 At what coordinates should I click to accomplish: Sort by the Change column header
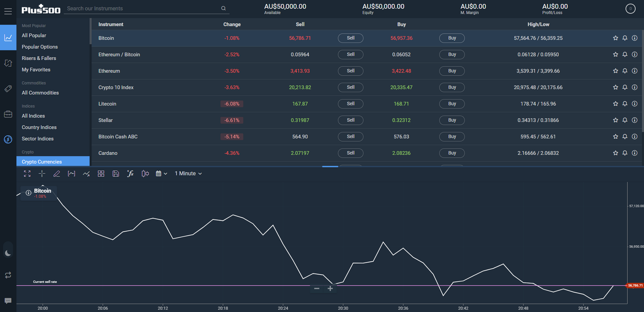coord(232,25)
